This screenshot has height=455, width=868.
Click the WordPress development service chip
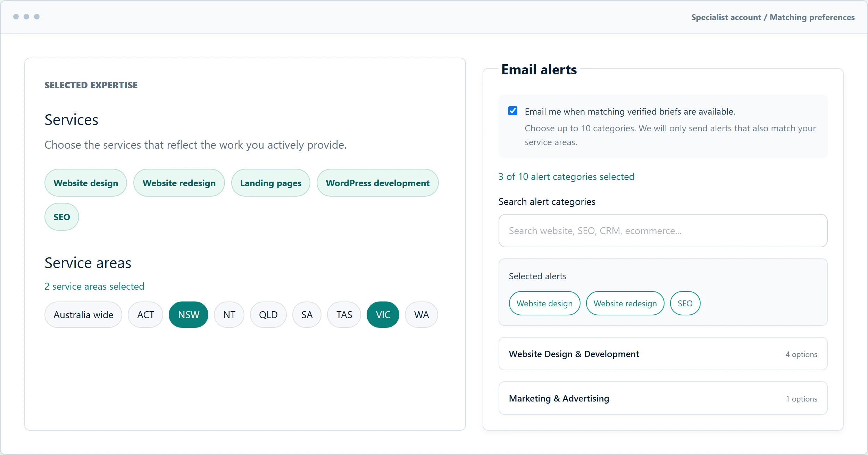(378, 183)
